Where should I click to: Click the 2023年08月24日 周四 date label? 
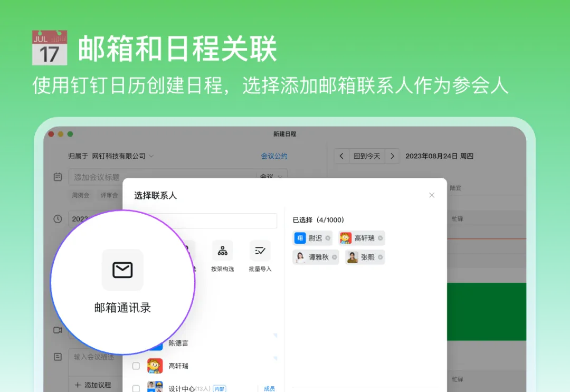pos(439,156)
